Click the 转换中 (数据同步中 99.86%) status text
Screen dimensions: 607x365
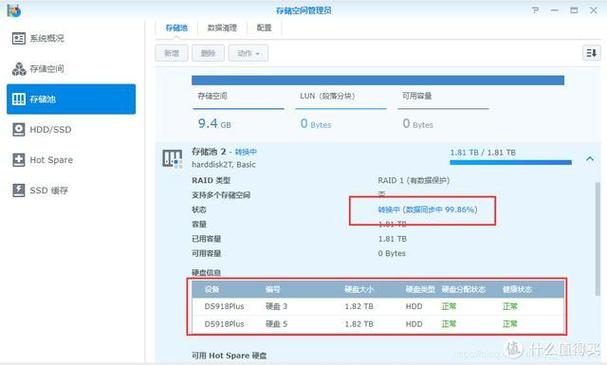[x=428, y=210]
